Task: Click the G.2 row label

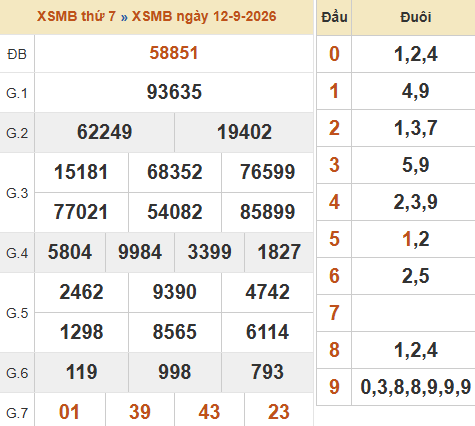Action: click(x=17, y=133)
